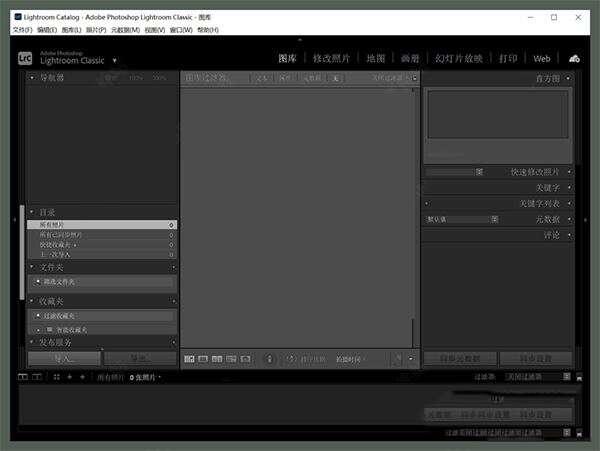600x451 pixels.
Task: Toggle filter switch at filmstrip right end
Action: pos(578,377)
